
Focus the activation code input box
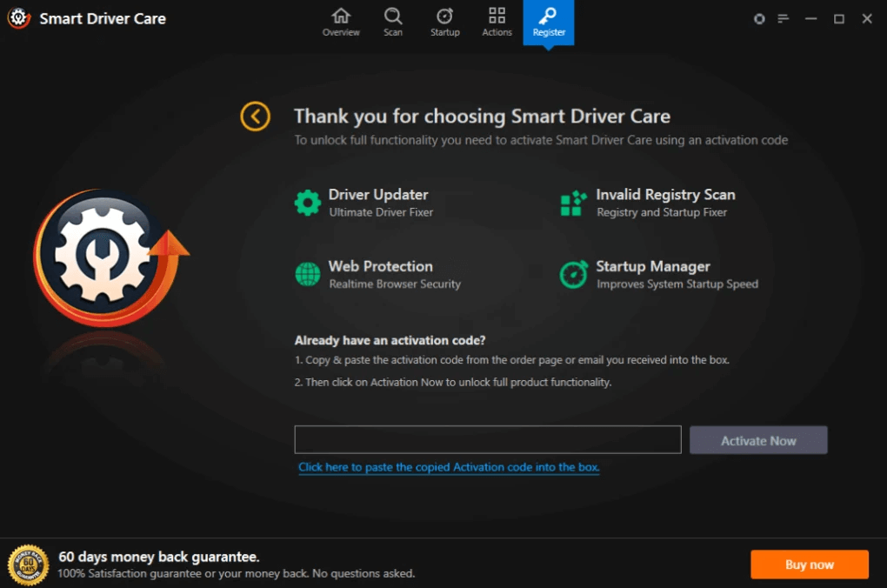pos(488,440)
